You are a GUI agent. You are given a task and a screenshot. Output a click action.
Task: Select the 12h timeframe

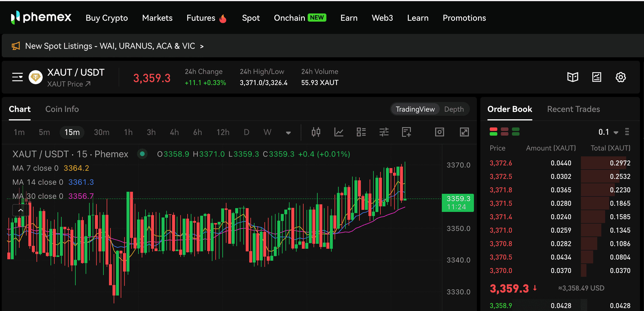[223, 132]
